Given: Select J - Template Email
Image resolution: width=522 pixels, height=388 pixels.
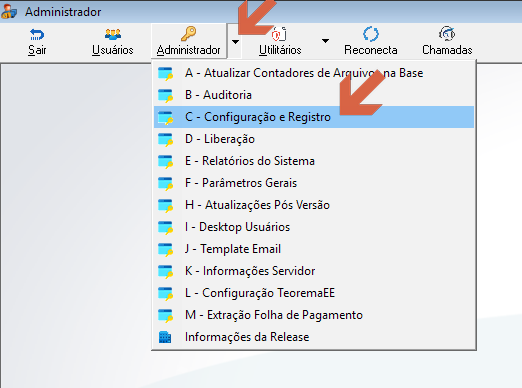Looking at the screenshot, I should tap(314, 249).
